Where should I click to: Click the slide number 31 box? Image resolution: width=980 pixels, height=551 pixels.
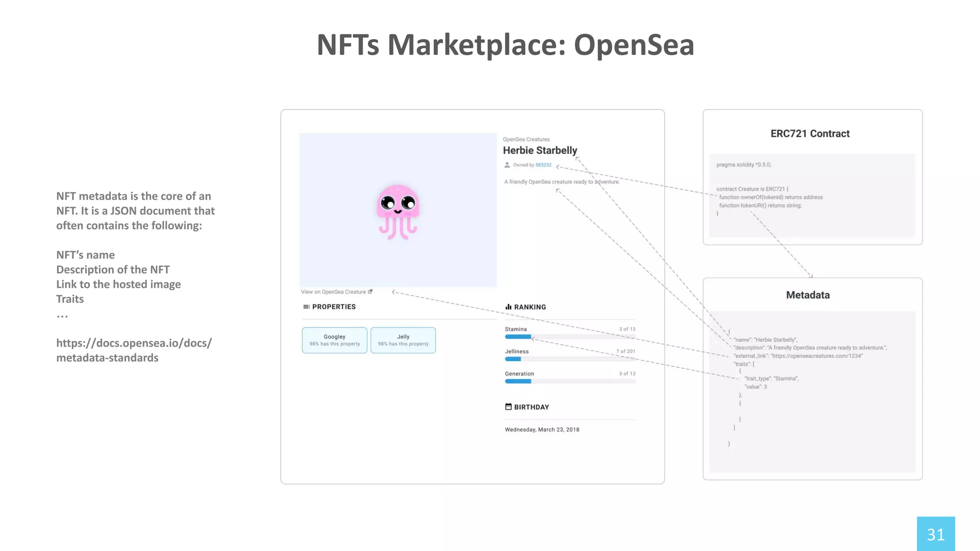[x=935, y=534]
